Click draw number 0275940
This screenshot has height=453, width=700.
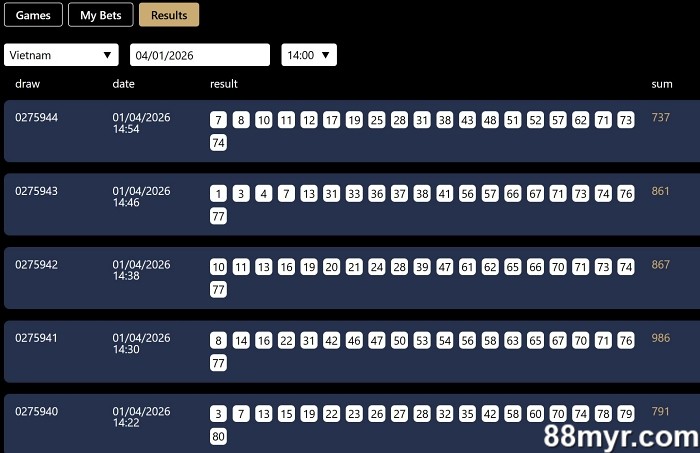tap(36, 411)
